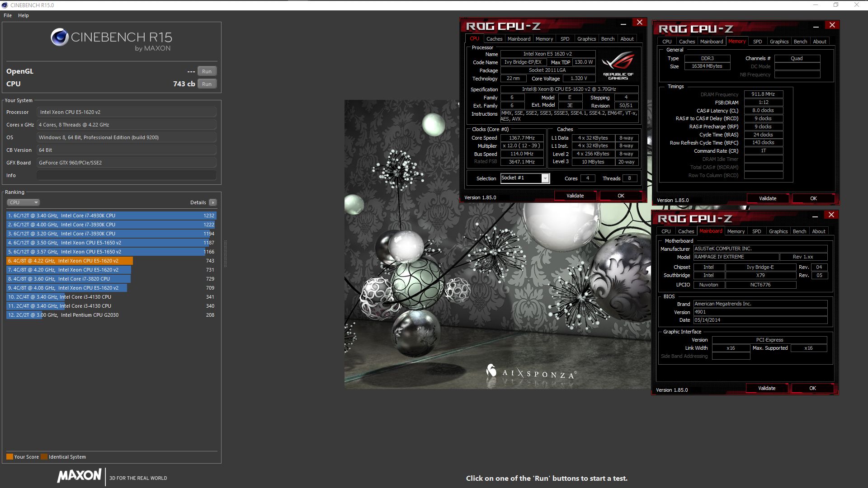
Task: Open the CPU ranking dropdown
Action: [x=23, y=202]
